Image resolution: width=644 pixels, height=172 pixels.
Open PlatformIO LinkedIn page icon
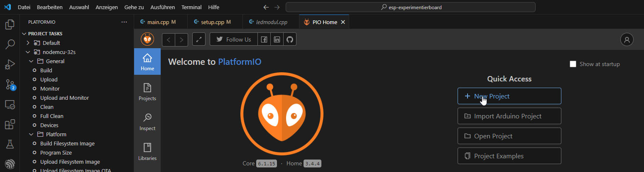tap(277, 39)
